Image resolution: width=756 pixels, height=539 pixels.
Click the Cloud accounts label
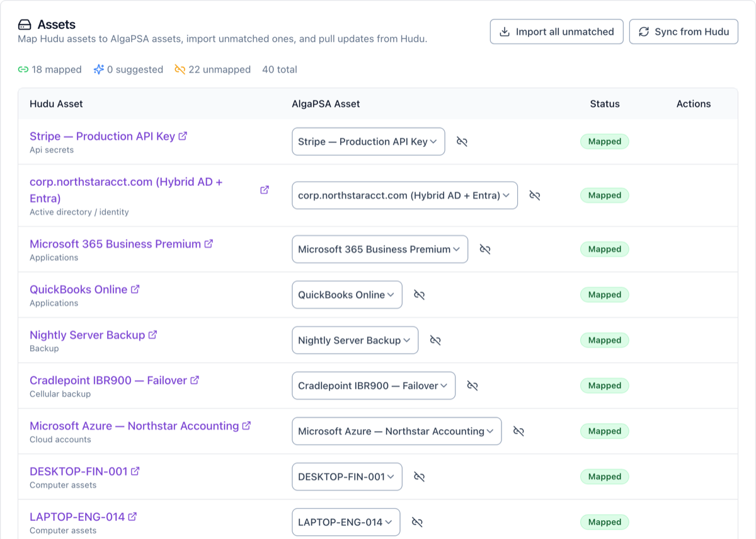60,439
